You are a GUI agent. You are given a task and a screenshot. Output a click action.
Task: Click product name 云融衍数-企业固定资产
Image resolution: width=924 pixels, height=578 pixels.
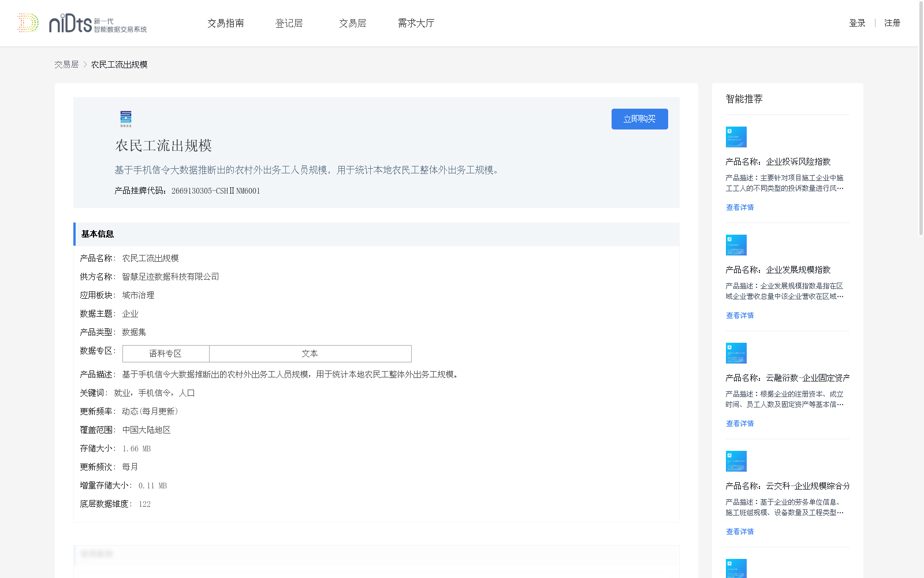pos(808,378)
